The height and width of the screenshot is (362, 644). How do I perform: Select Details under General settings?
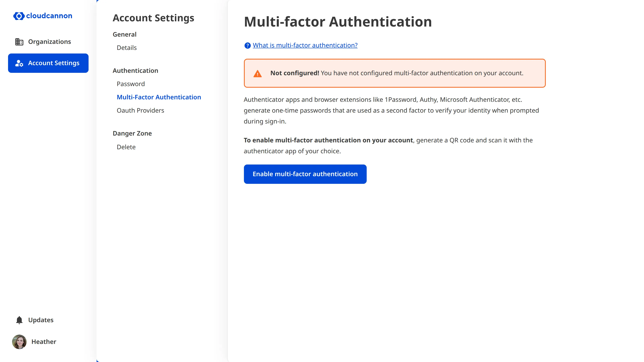pos(127,47)
